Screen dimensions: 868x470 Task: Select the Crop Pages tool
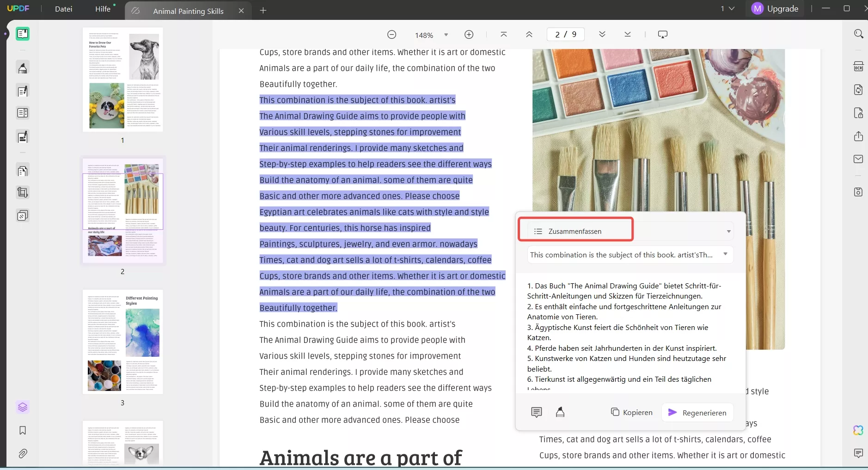[x=23, y=192]
